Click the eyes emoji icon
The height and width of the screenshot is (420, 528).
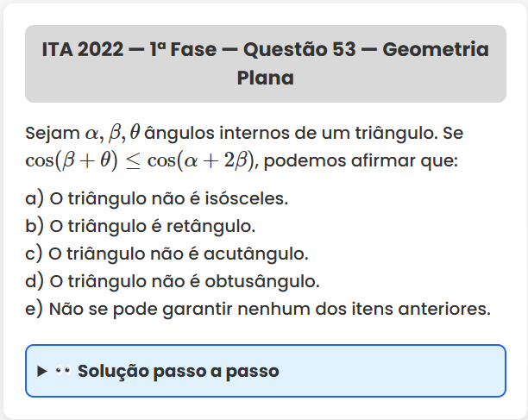(63, 372)
